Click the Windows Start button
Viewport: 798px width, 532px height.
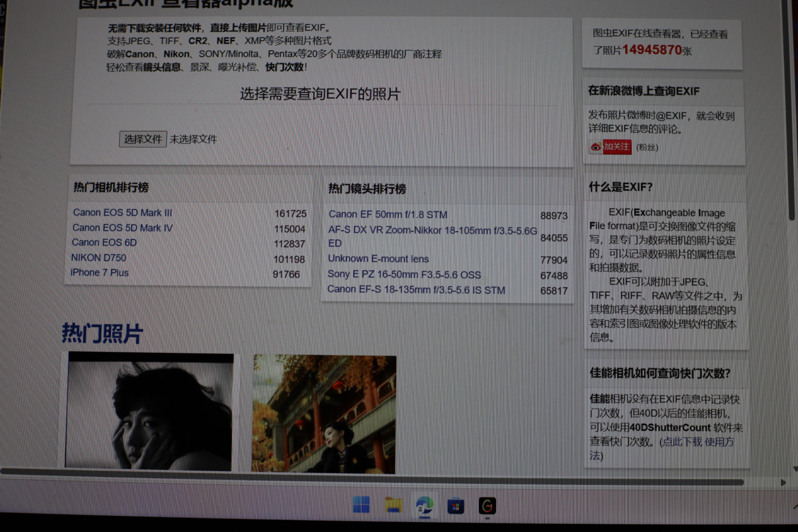363,505
